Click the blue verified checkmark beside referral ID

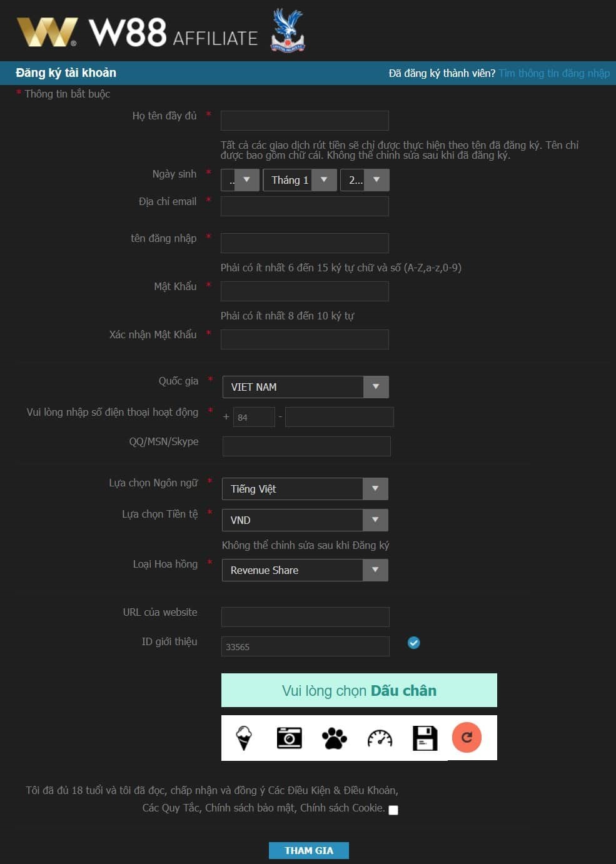click(413, 642)
